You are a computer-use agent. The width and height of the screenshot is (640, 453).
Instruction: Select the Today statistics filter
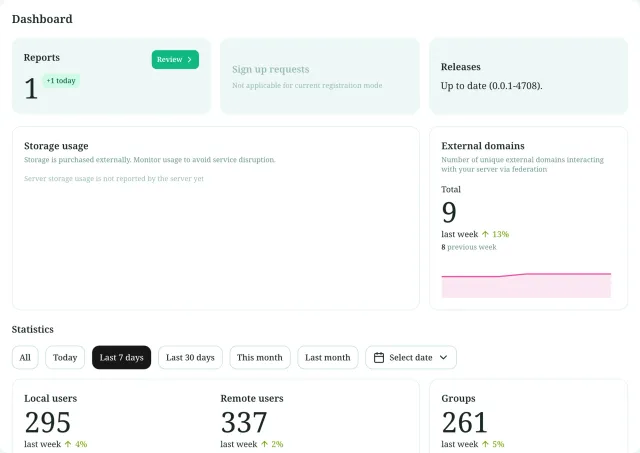click(x=65, y=358)
